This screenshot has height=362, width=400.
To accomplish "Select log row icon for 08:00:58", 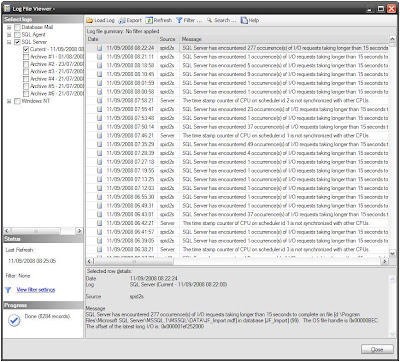I will pyautogui.click(x=99, y=92).
